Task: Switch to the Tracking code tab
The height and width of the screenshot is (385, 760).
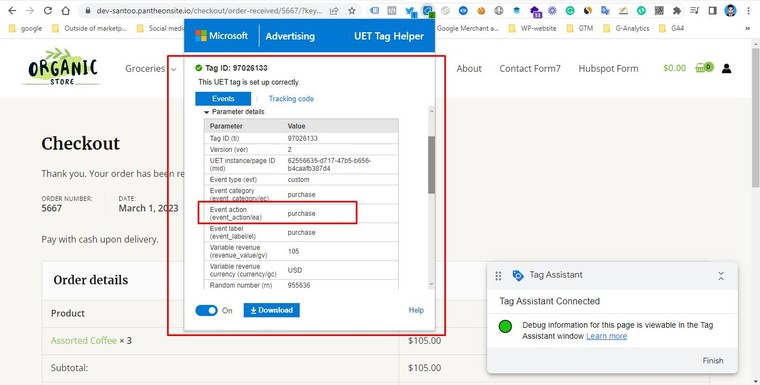Action: point(291,98)
